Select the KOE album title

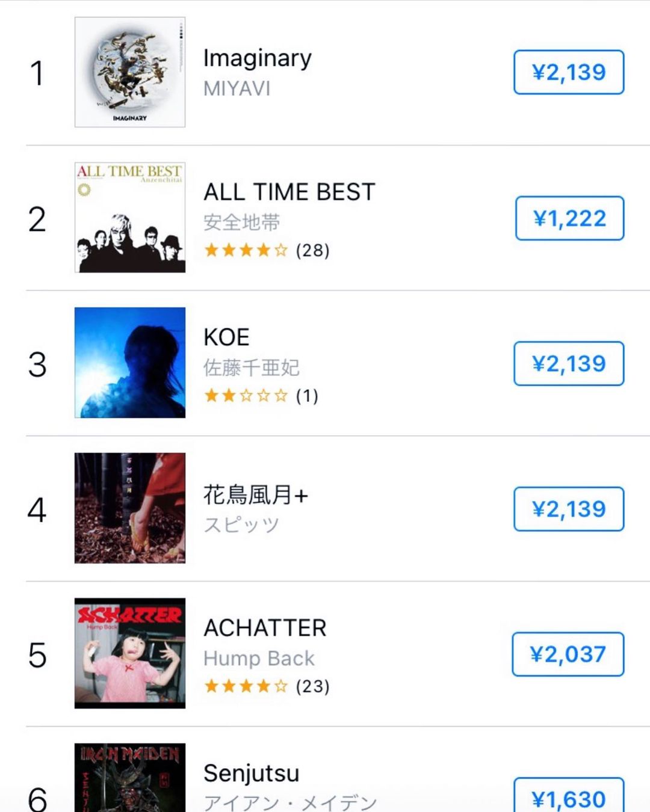[226, 337]
